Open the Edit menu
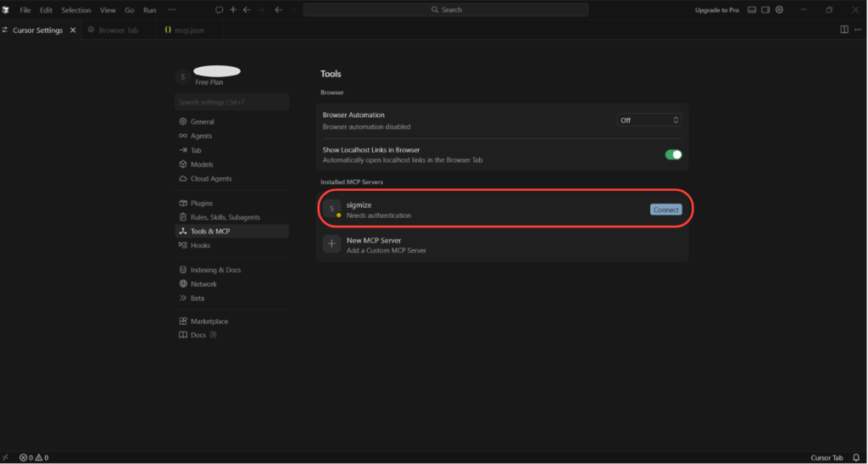 pos(46,10)
